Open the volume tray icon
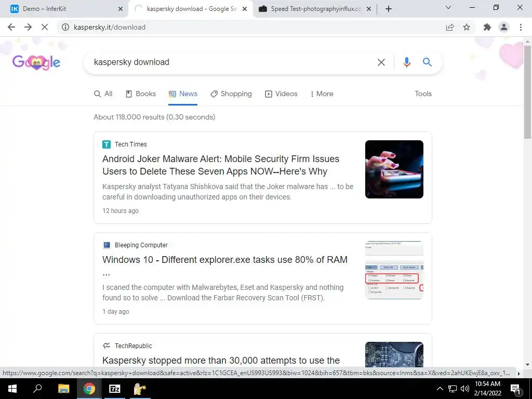The image size is (532, 399). tap(465, 389)
